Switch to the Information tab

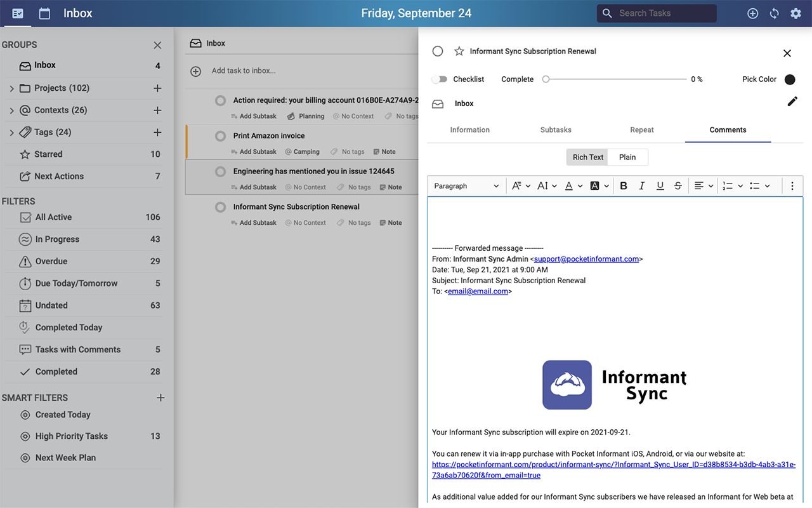[470, 130]
